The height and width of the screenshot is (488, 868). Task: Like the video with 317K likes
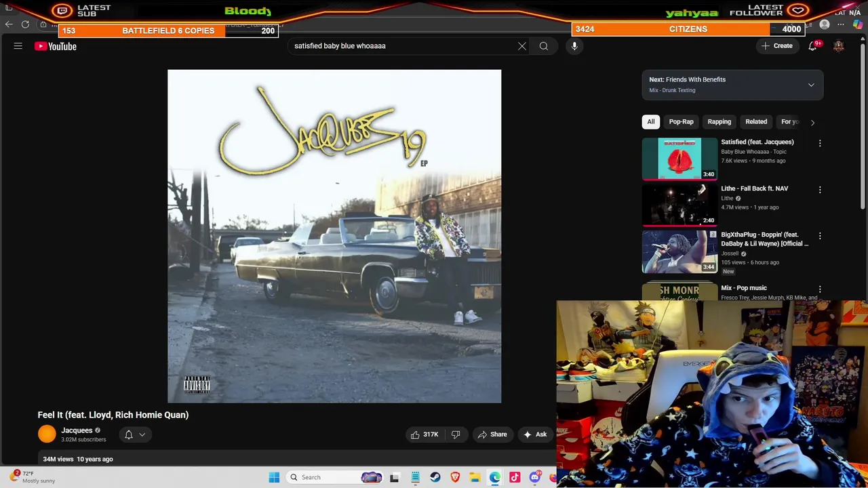tap(425, 434)
